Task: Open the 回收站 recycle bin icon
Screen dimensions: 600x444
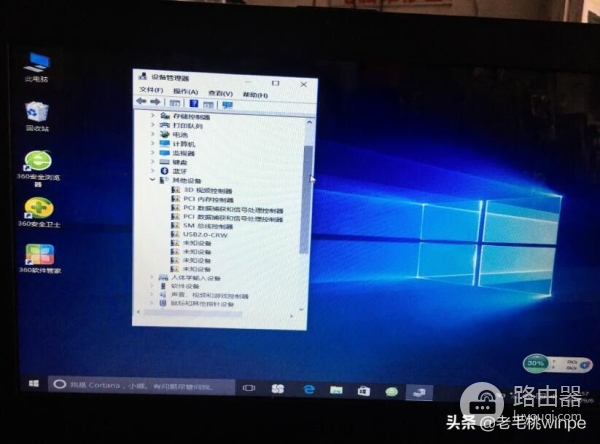Action: tap(38, 112)
